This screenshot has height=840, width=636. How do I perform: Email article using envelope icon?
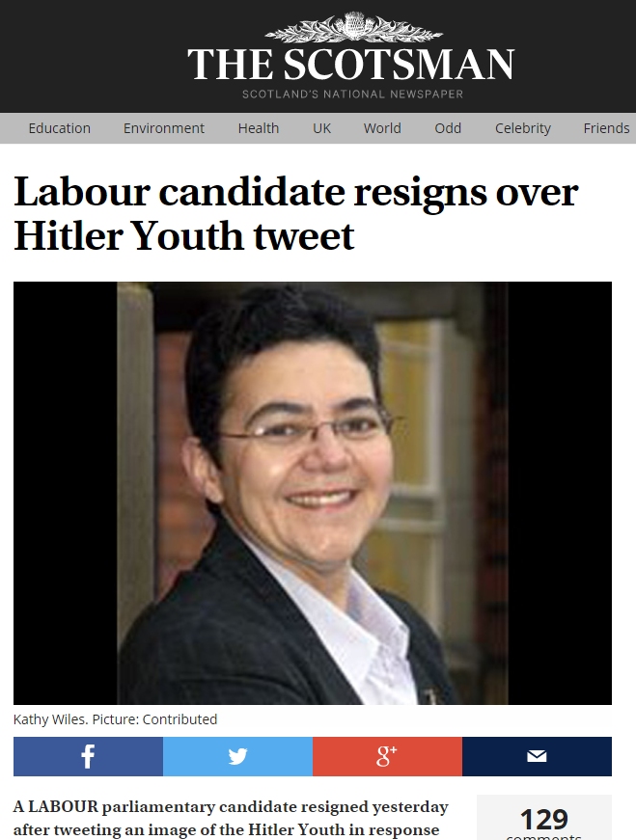pyautogui.click(x=537, y=756)
